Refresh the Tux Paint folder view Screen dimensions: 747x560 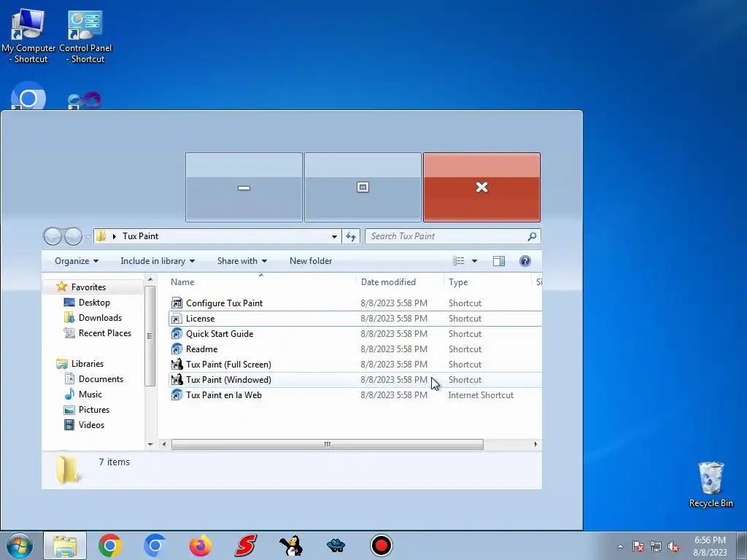click(351, 236)
